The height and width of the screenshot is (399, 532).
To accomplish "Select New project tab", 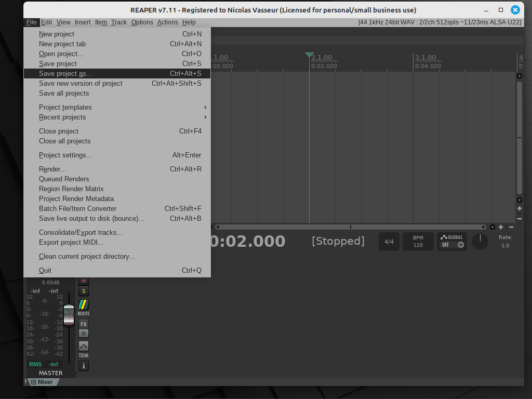I will (x=117, y=44).
